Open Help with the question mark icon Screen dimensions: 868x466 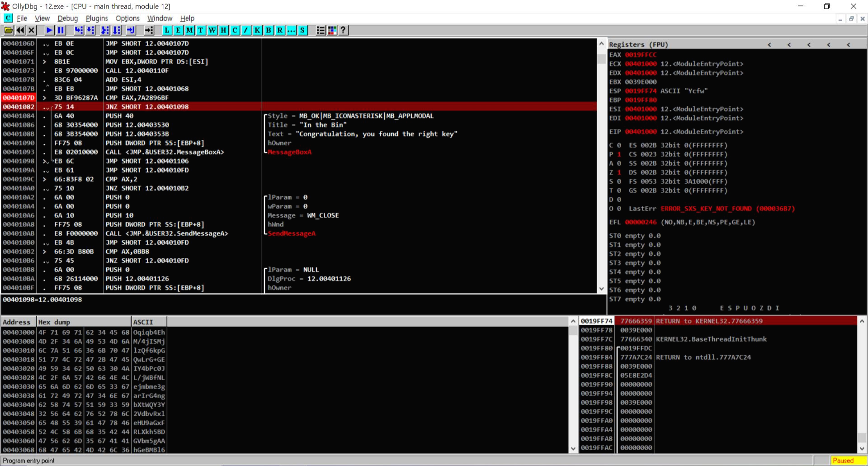pyautogui.click(x=344, y=30)
